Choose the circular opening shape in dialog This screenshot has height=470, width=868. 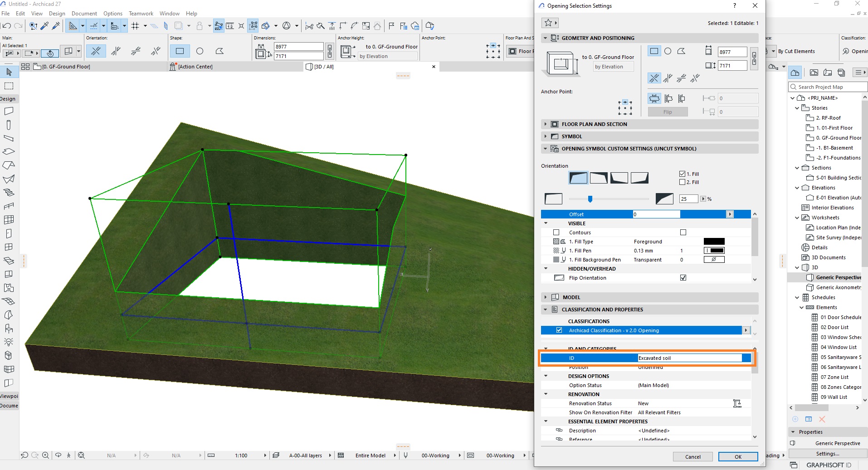668,51
